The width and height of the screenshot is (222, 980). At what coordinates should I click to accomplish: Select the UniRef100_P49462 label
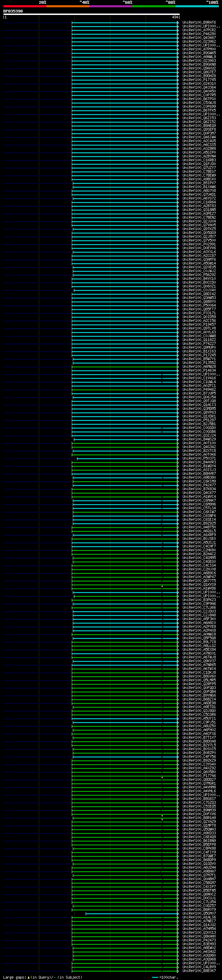[x=199, y=390]
